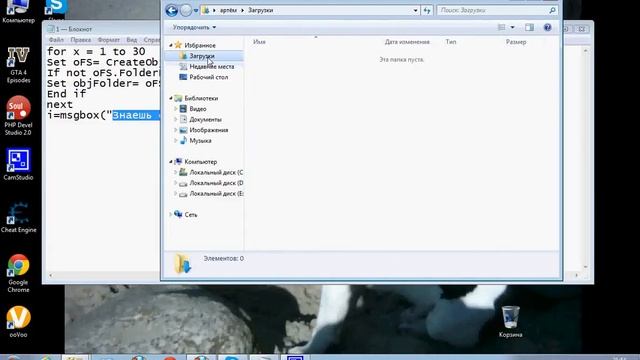Expand the Документы library
This screenshot has height=360, width=640.
coord(176,120)
